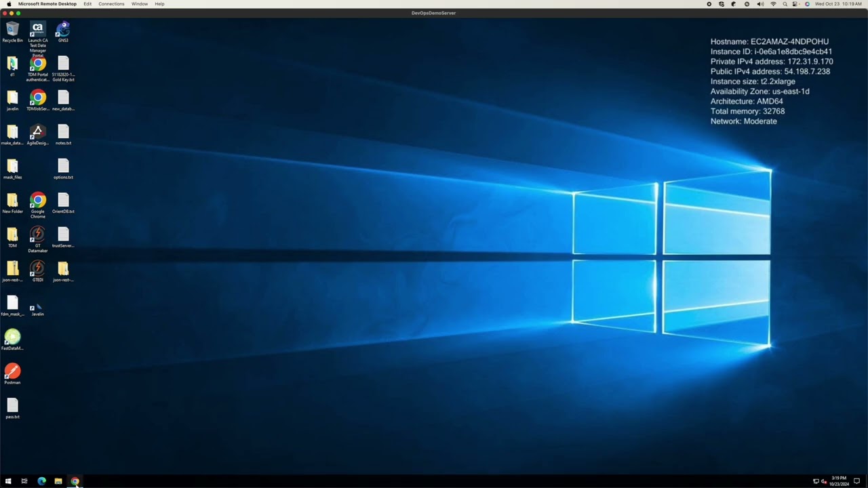Click the macOS sound volume icon
The image size is (868, 488).
click(x=760, y=4)
